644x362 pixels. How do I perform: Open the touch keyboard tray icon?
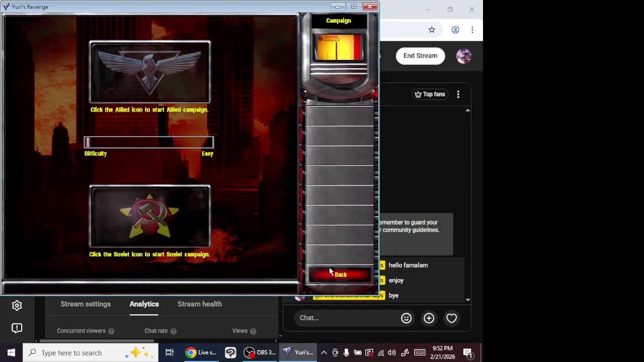point(420,352)
